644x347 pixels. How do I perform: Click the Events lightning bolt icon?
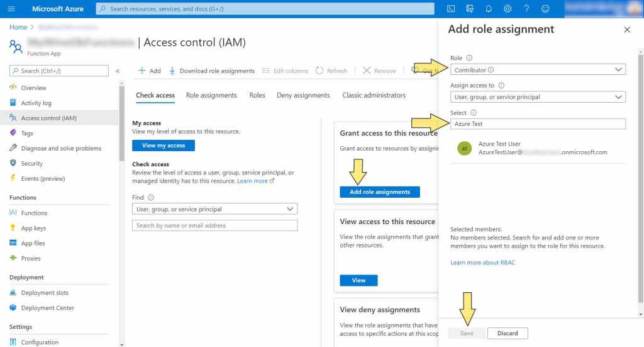click(13, 178)
